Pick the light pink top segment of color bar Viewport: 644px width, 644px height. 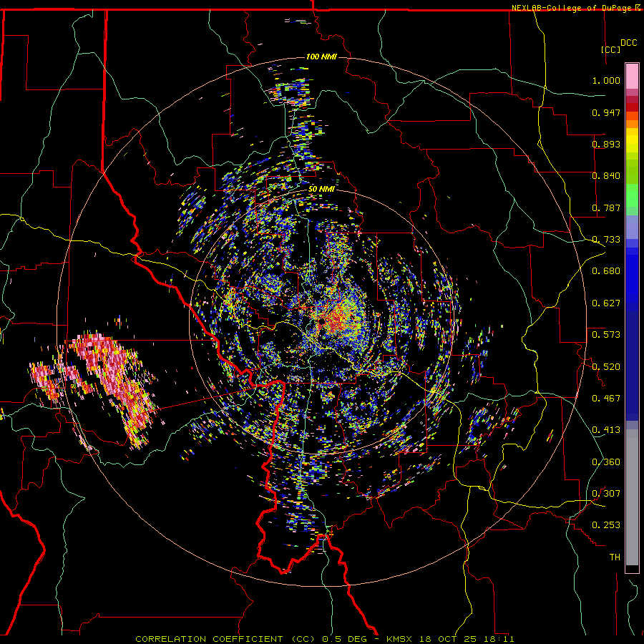(x=632, y=77)
